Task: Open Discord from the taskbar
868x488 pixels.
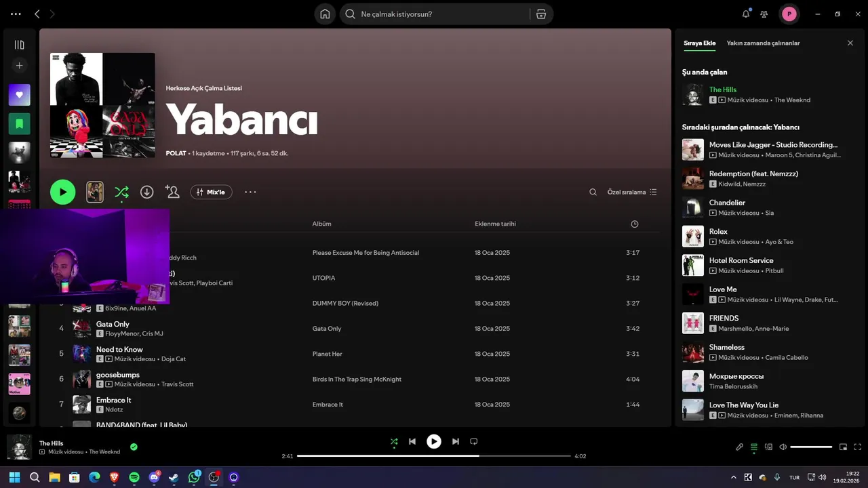Action: click(154, 477)
